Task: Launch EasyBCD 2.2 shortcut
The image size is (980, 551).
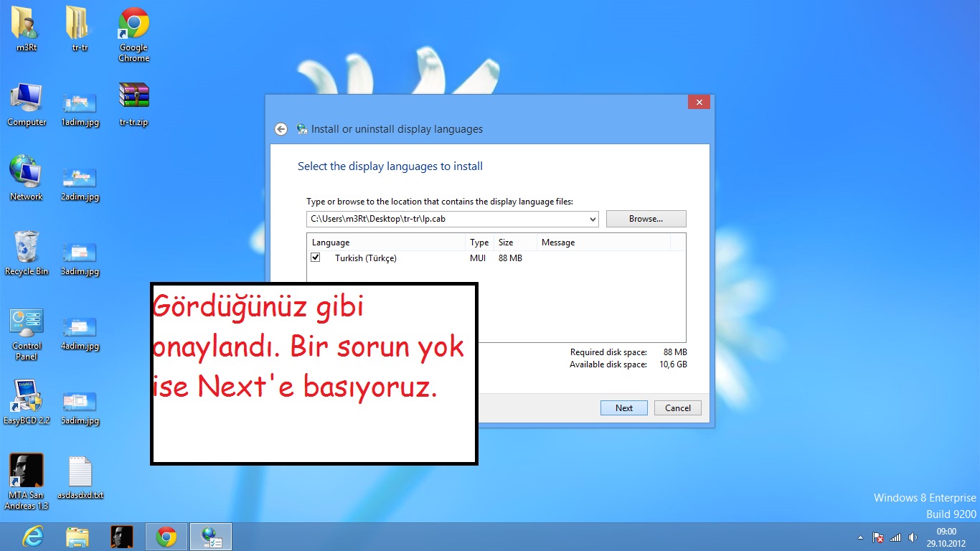Action: (27, 402)
